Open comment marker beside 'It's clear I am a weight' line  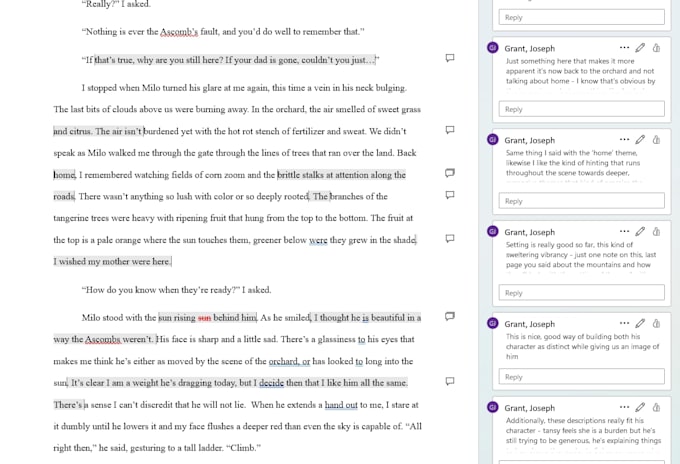pyautogui.click(x=450, y=381)
